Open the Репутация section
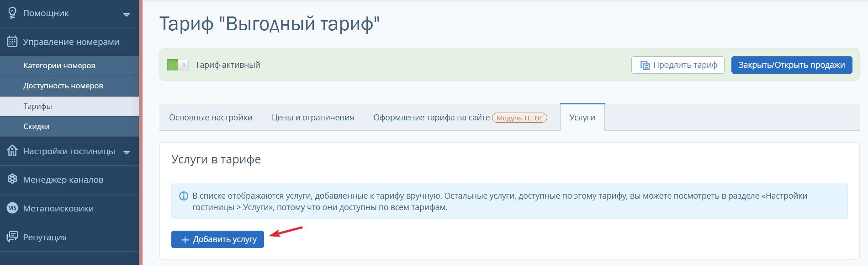 [69, 237]
